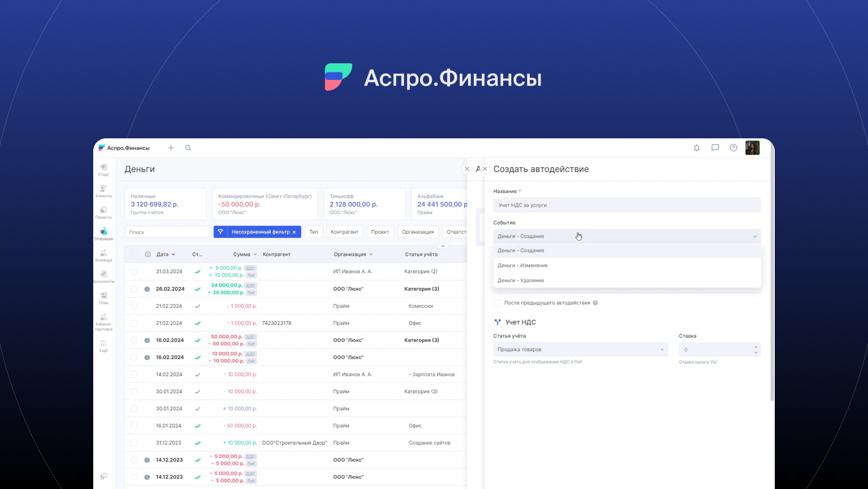
Task: Open Кабинет партнера in the sidebar
Action: click(x=103, y=322)
